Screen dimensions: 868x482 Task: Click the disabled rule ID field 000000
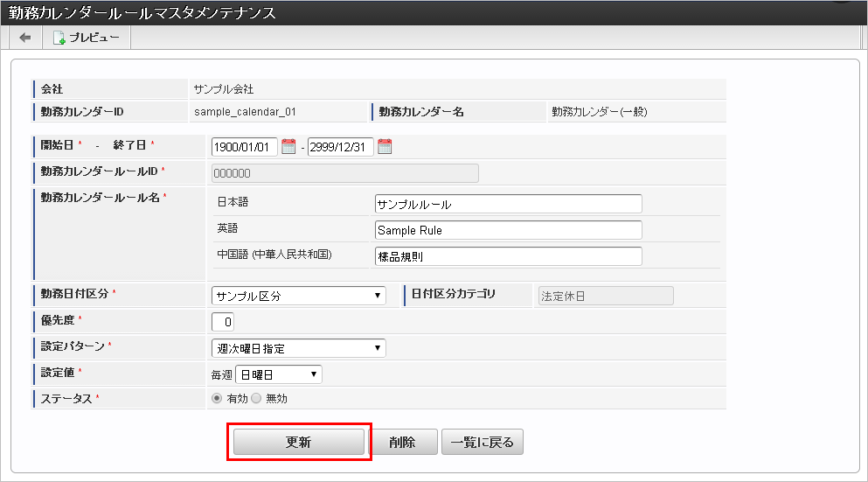click(345, 173)
